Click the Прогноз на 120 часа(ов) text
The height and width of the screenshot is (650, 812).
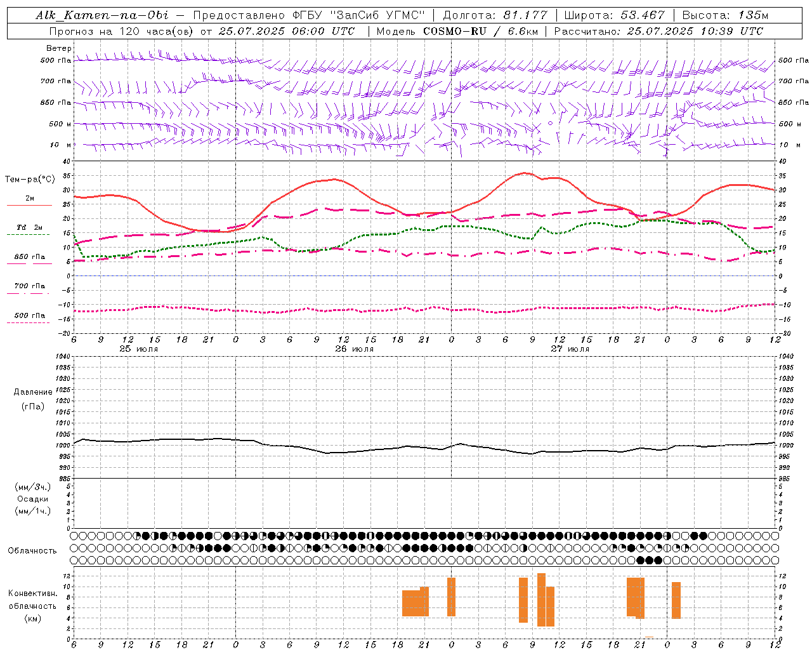coord(122,31)
